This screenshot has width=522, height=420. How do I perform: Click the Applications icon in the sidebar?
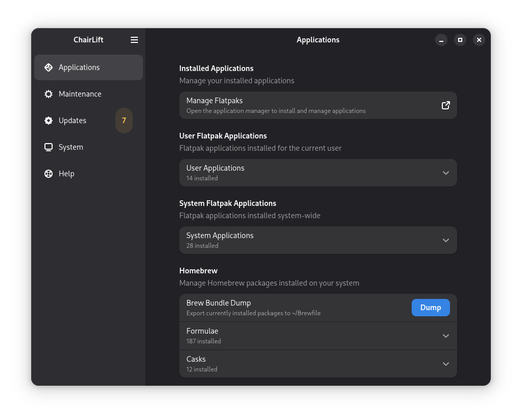(x=49, y=67)
